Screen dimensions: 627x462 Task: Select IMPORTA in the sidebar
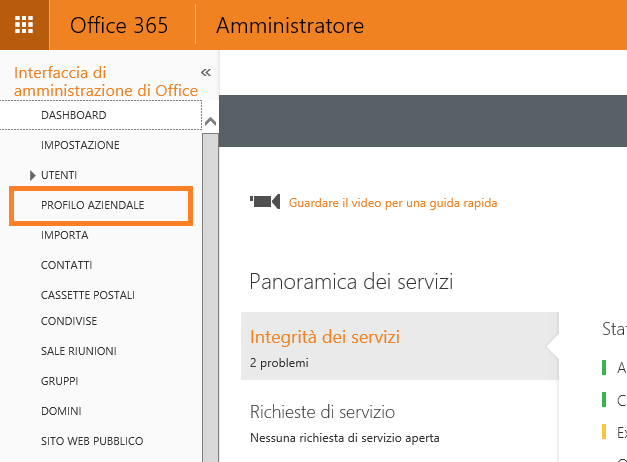(x=64, y=235)
